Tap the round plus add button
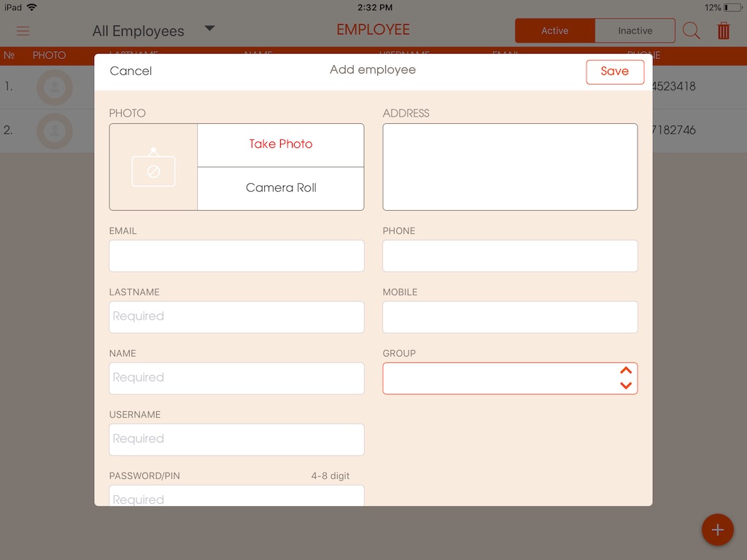Image resolution: width=747 pixels, height=560 pixels. pyautogui.click(x=718, y=529)
